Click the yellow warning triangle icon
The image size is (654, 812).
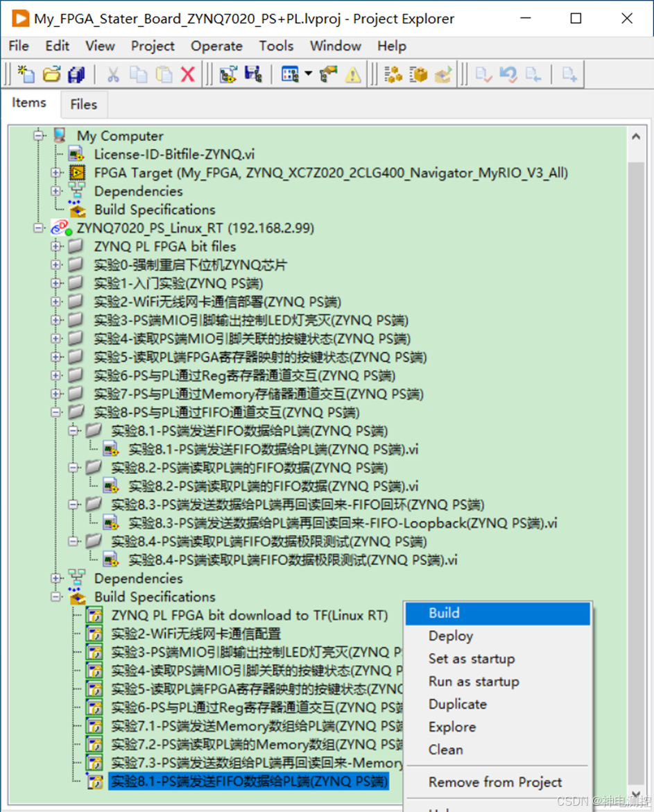(354, 74)
